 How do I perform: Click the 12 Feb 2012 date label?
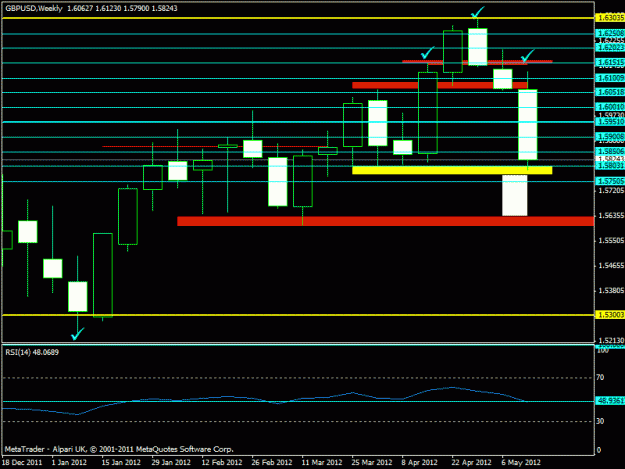222,462
